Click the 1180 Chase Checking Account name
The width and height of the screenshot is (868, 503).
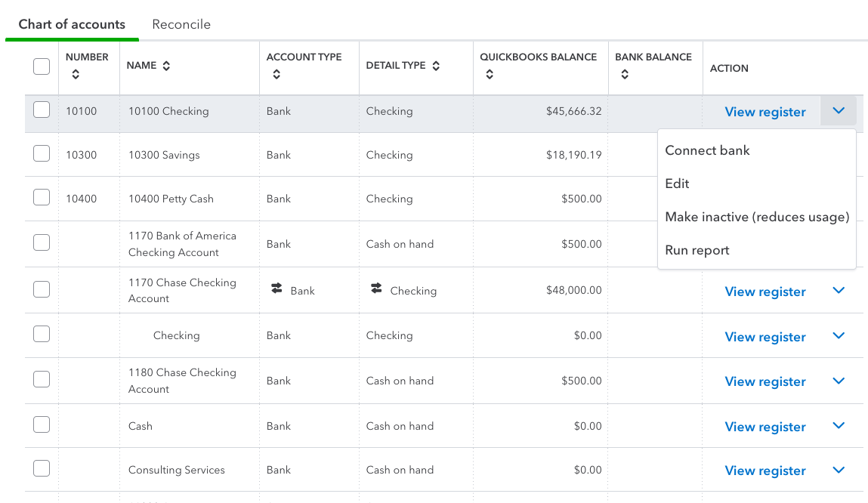(x=182, y=381)
